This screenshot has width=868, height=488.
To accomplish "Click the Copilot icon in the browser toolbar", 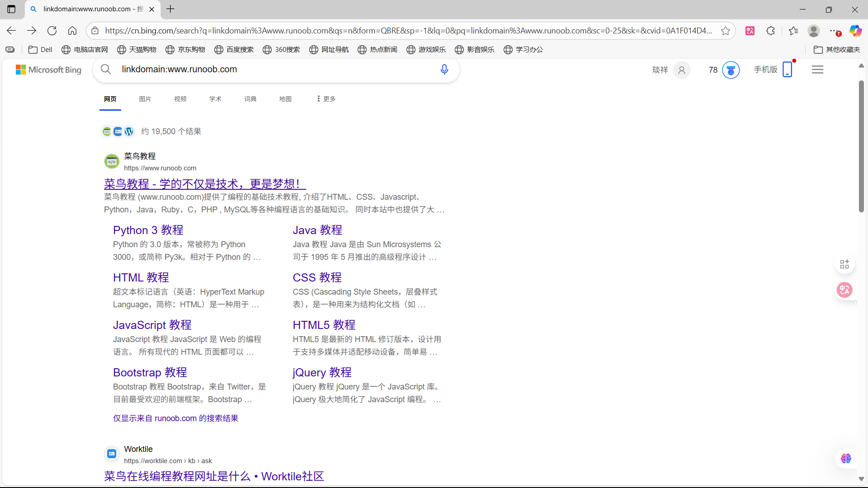I will (x=856, y=30).
